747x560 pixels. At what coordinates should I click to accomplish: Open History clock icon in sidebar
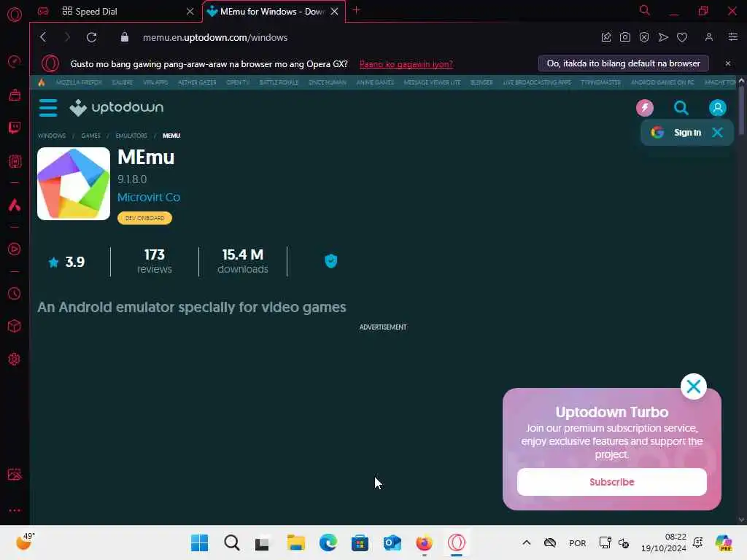click(15, 293)
